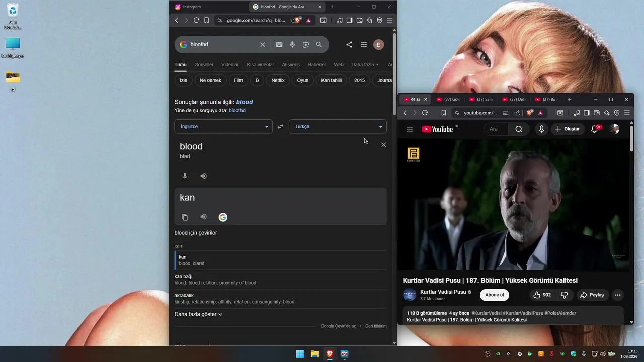Expand Daha fazla search filter menu
The width and height of the screenshot is (644, 362).
pyautogui.click(x=365, y=65)
